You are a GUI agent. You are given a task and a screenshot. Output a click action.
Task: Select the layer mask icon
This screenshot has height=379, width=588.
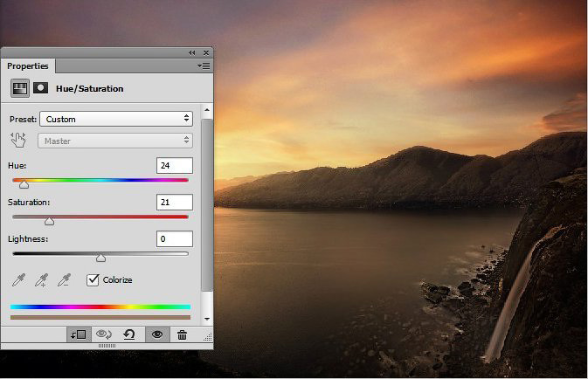click(40, 88)
